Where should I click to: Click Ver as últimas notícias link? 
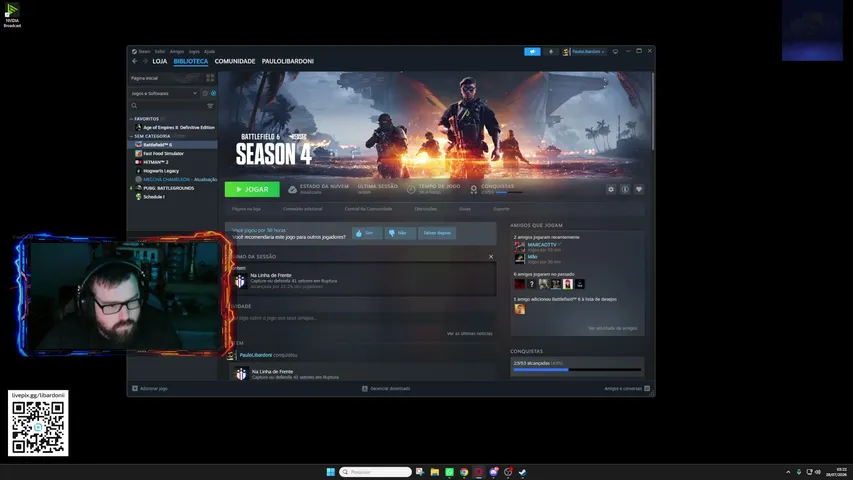coord(469,334)
